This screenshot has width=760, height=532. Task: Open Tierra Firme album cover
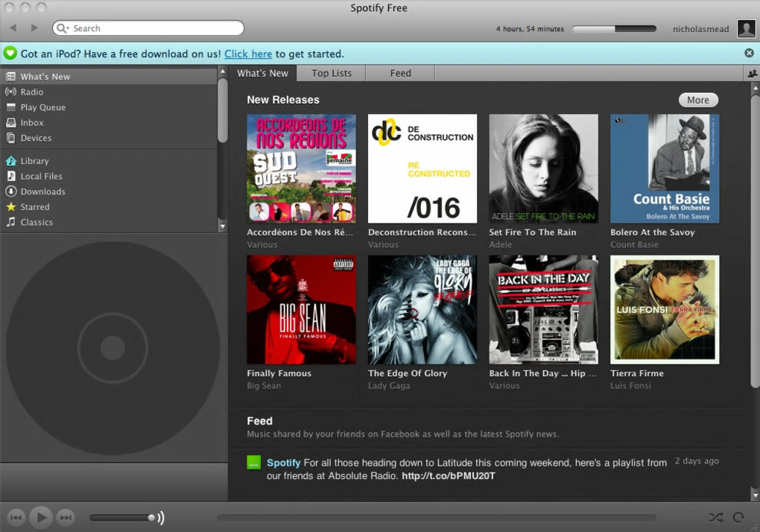tap(665, 310)
